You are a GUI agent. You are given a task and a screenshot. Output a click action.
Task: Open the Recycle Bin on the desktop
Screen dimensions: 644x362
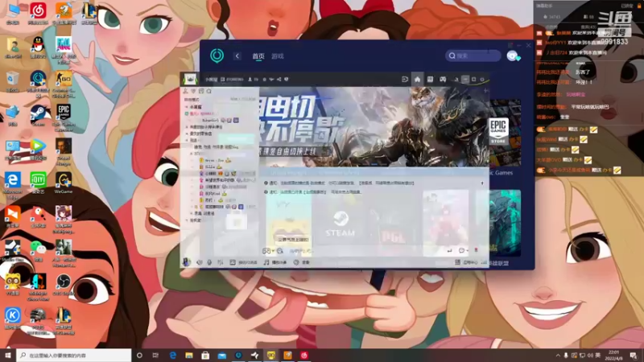13,81
